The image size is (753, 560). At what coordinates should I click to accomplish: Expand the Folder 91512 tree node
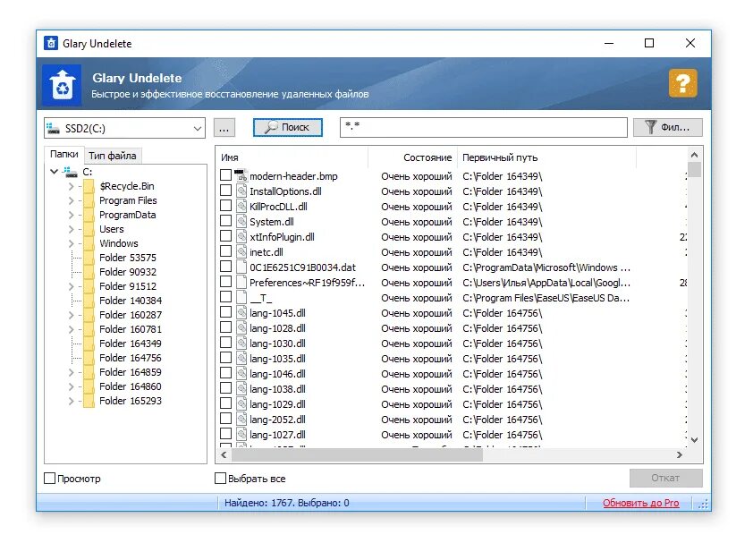(x=71, y=286)
